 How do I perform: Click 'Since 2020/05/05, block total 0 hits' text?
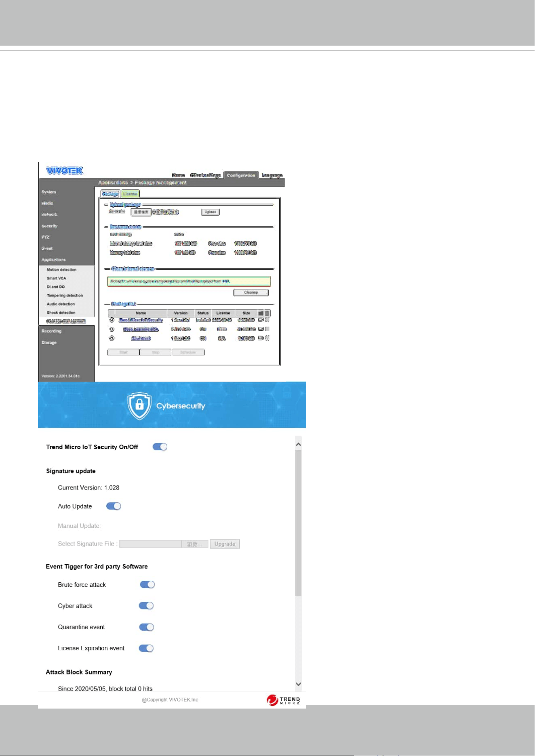(105, 689)
